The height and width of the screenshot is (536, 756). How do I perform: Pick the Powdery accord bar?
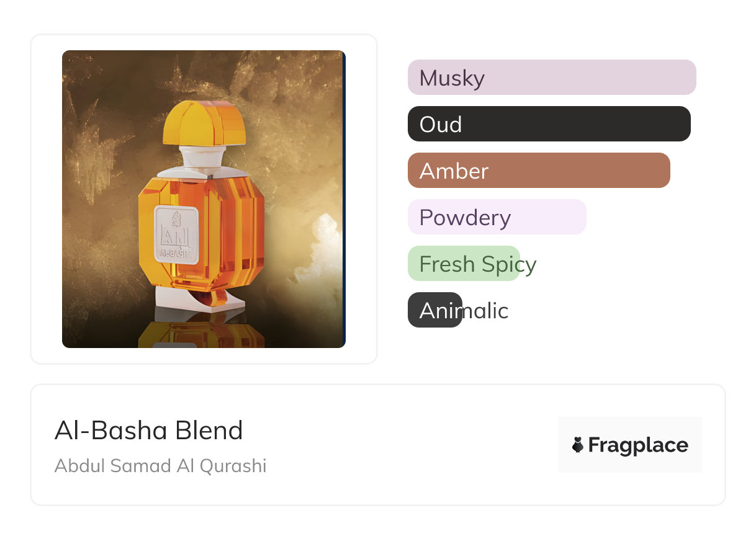tap(497, 217)
